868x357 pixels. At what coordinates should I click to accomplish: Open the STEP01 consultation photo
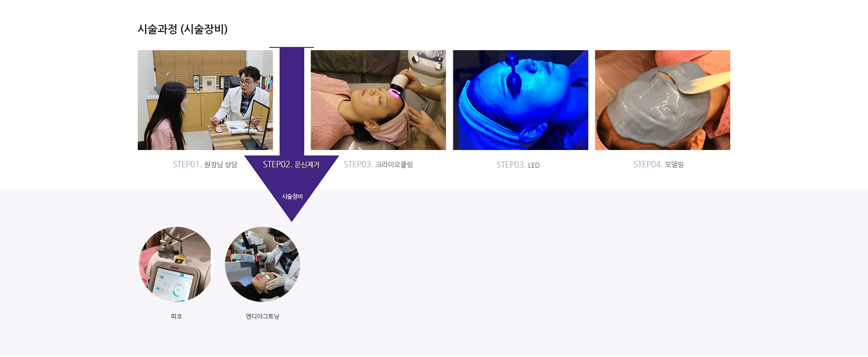(205, 100)
